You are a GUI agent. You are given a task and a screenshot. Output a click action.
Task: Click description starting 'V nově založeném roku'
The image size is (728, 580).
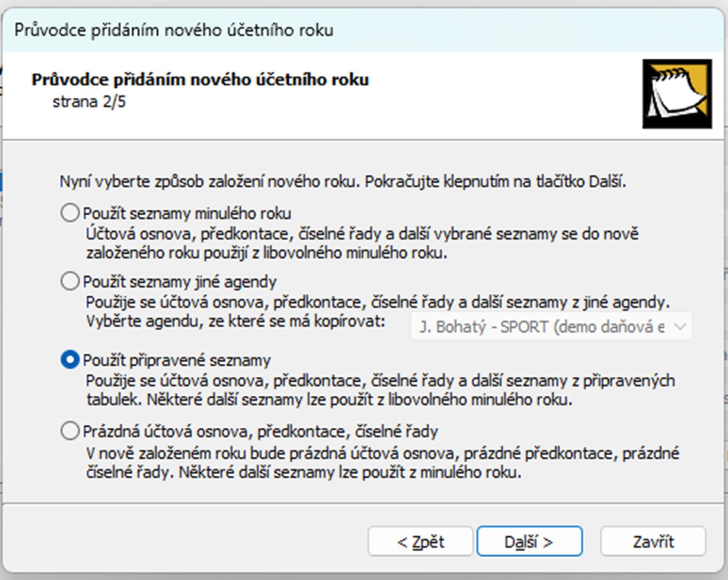click(x=382, y=453)
